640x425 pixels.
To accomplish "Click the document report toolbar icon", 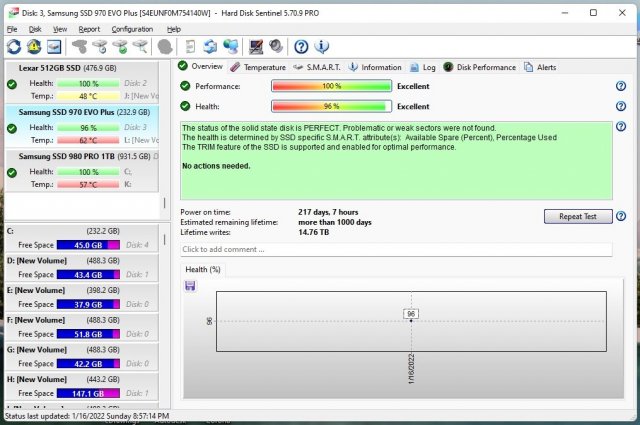I will coord(189,47).
